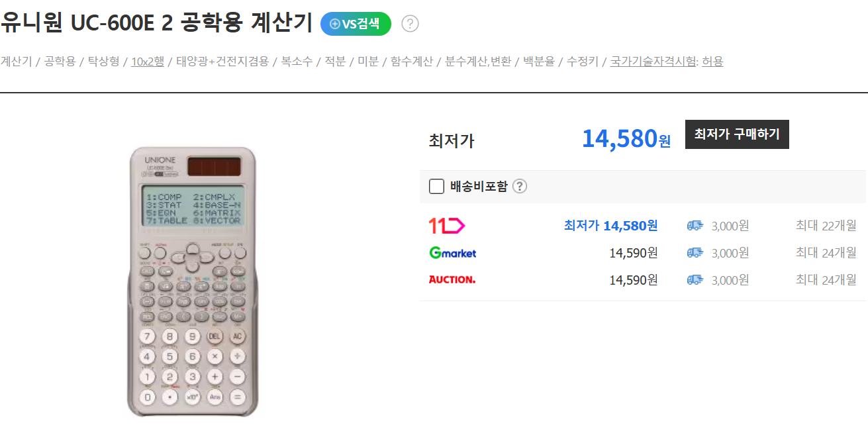Enable the 배송비포함 checkbox

436,186
